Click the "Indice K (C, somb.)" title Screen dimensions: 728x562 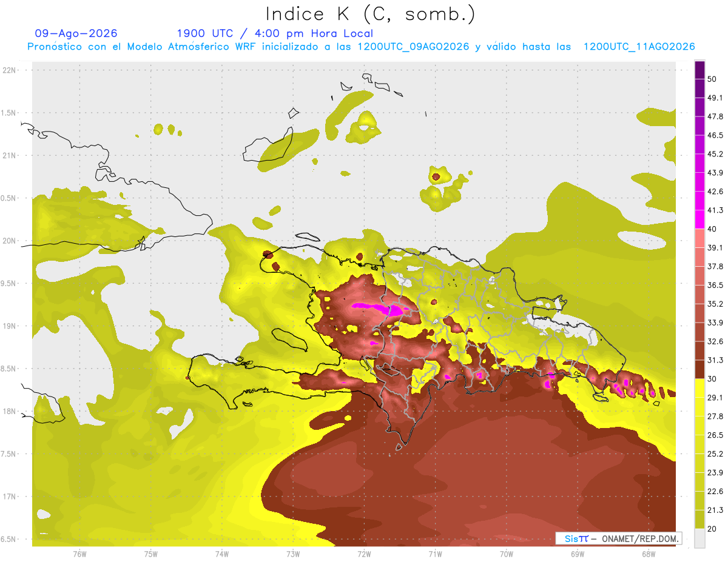[x=371, y=15]
